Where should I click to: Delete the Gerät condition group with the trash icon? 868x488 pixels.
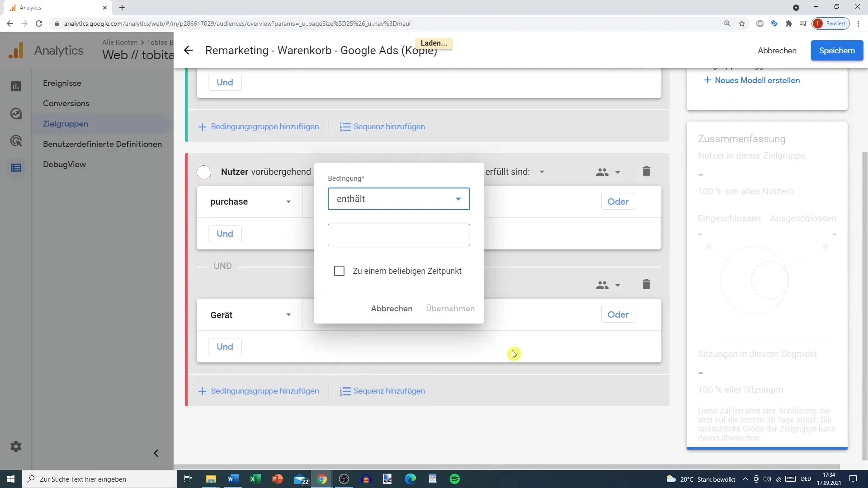click(646, 284)
